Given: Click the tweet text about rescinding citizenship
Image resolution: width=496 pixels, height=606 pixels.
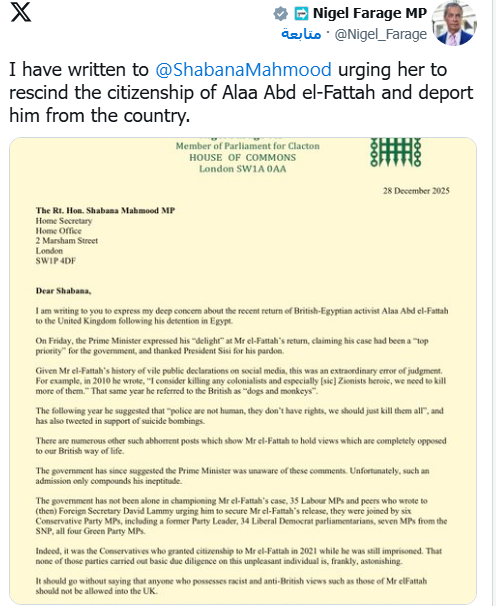Looking at the screenshot, I should point(241,93).
